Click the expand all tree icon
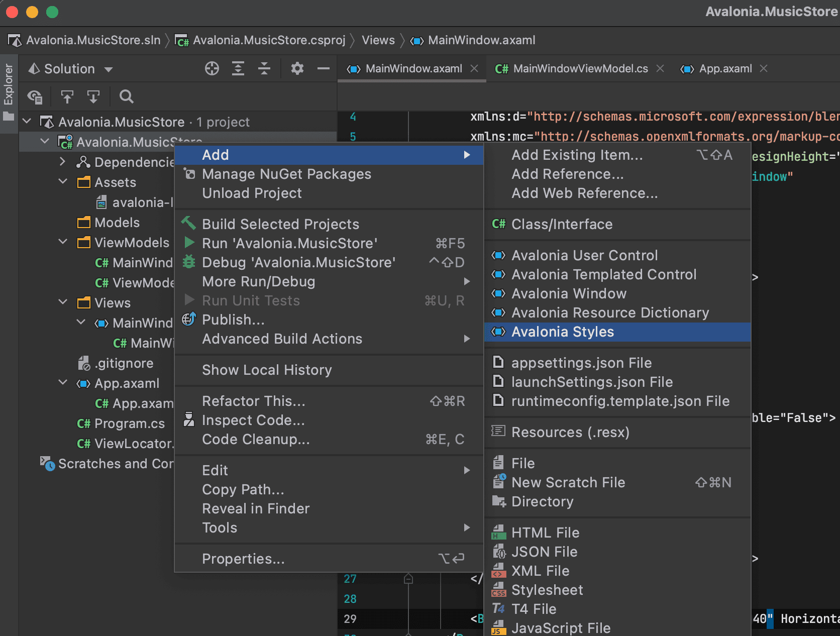 (238, 69)
